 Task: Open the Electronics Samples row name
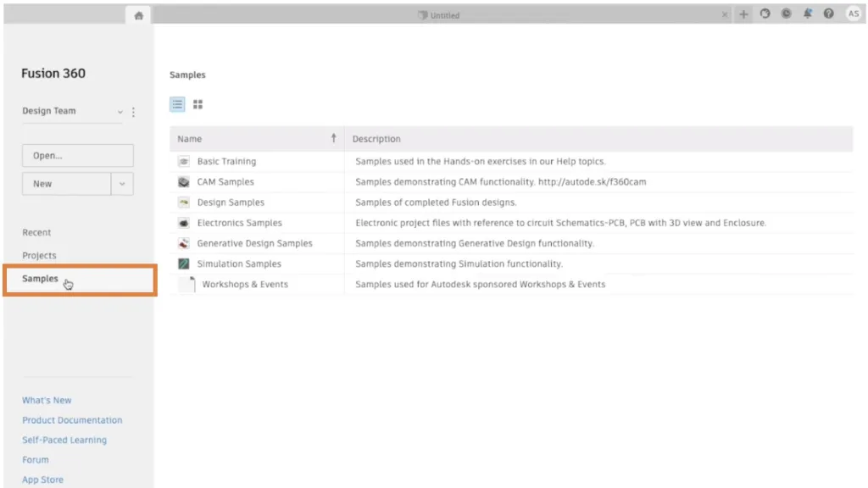240,223
